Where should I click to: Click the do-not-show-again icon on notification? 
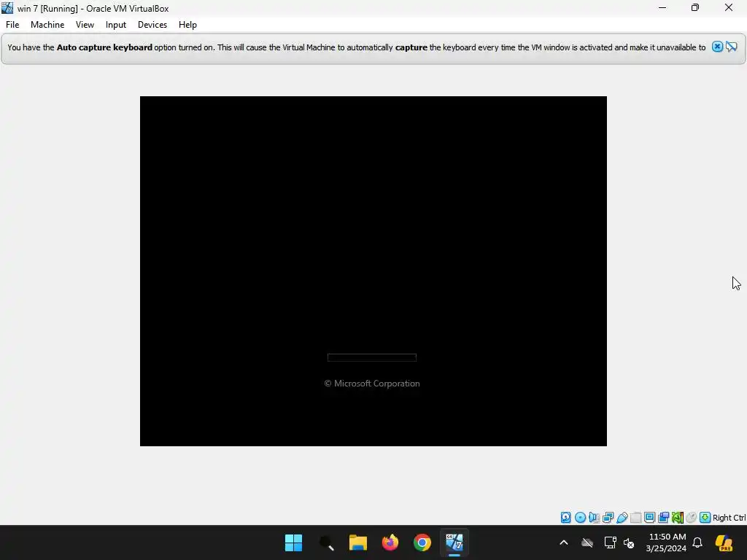(x=731, y=47)
